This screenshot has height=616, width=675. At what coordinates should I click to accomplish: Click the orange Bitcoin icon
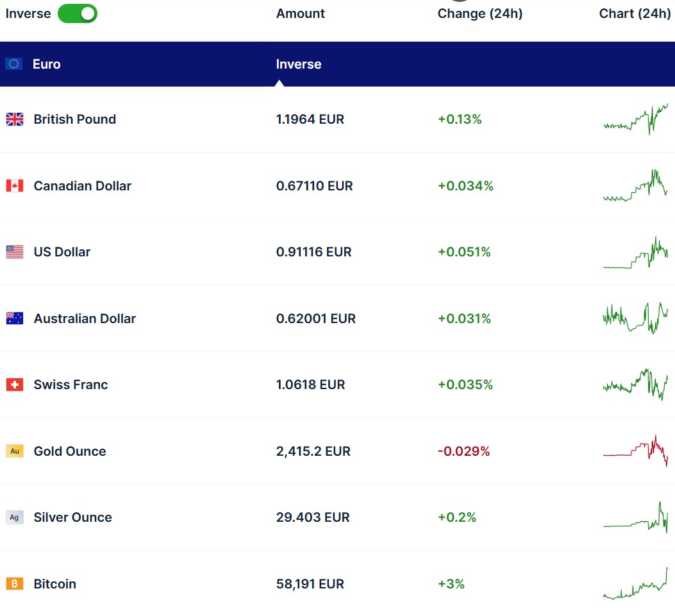coord(14,584)
